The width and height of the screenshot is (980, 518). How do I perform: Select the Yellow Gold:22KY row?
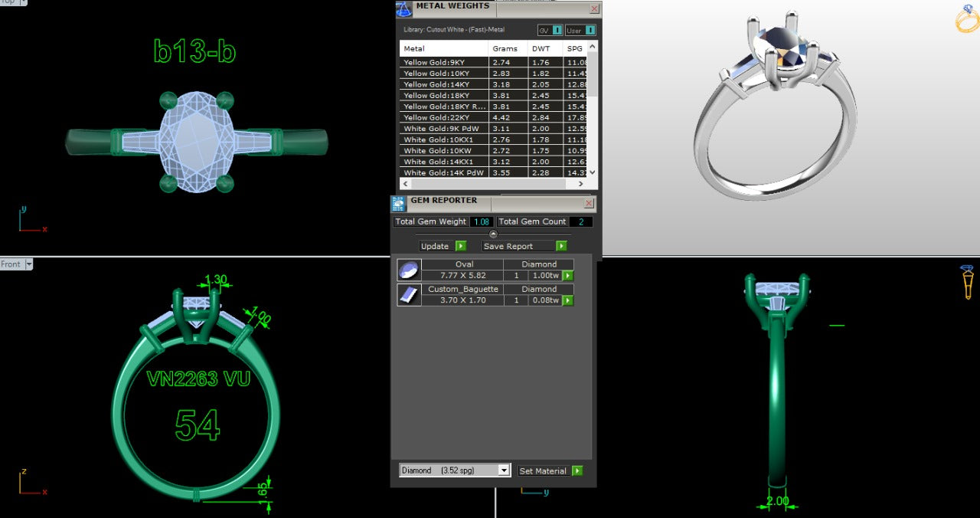point(494,117)
